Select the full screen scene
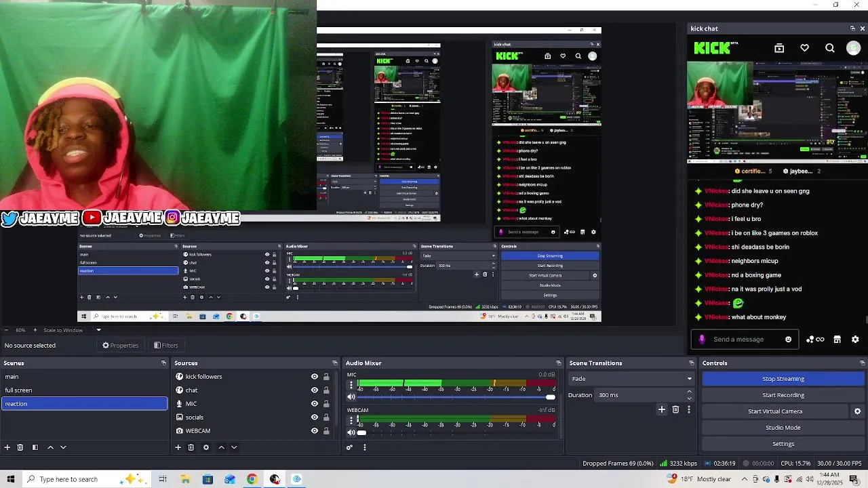The width and height of the screenshot is (868, 488). pos(84,390)
